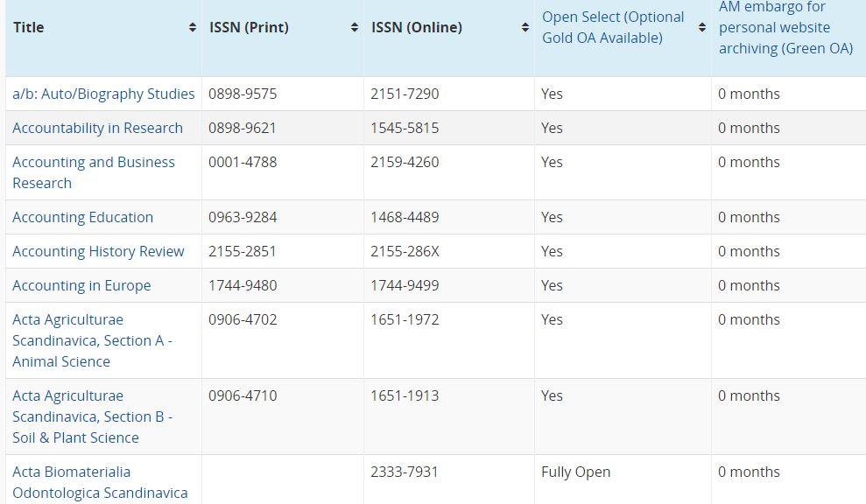Click 0 months in Acta Biomaterialia row

(x=749, y=472)
